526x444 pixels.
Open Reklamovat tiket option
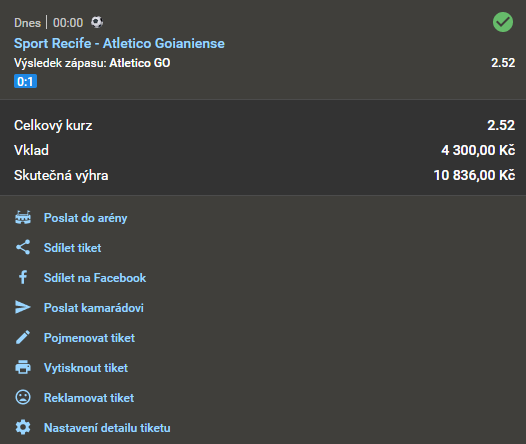(89, 398)
